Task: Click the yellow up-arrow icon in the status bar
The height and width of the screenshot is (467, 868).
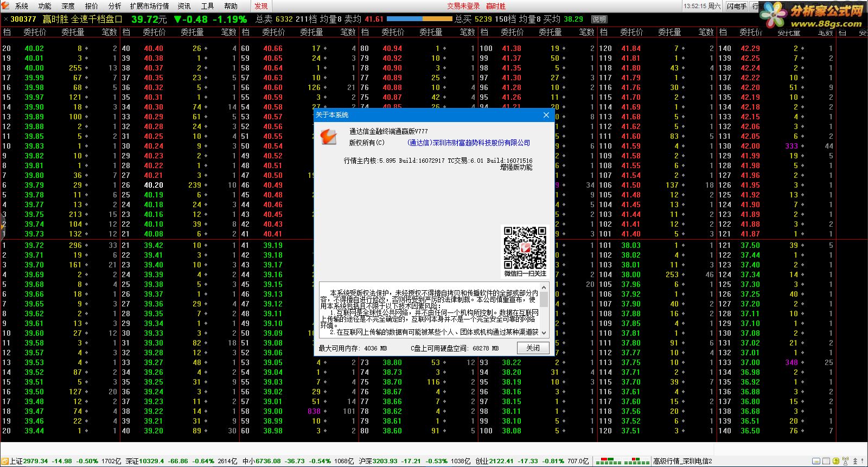Action: 836,461
